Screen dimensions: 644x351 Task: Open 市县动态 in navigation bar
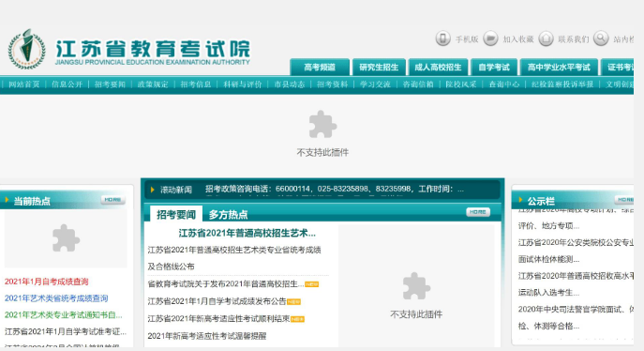coord(290,84)
